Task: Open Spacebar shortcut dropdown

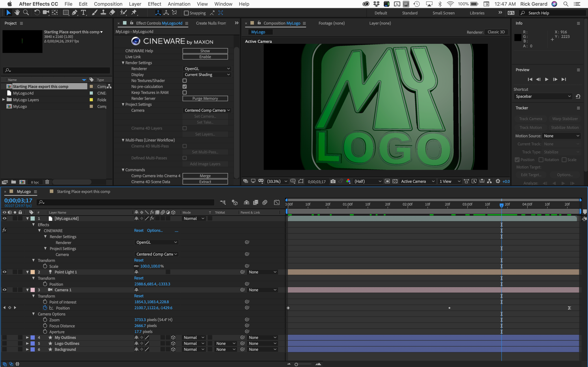Action: (543, 96)
